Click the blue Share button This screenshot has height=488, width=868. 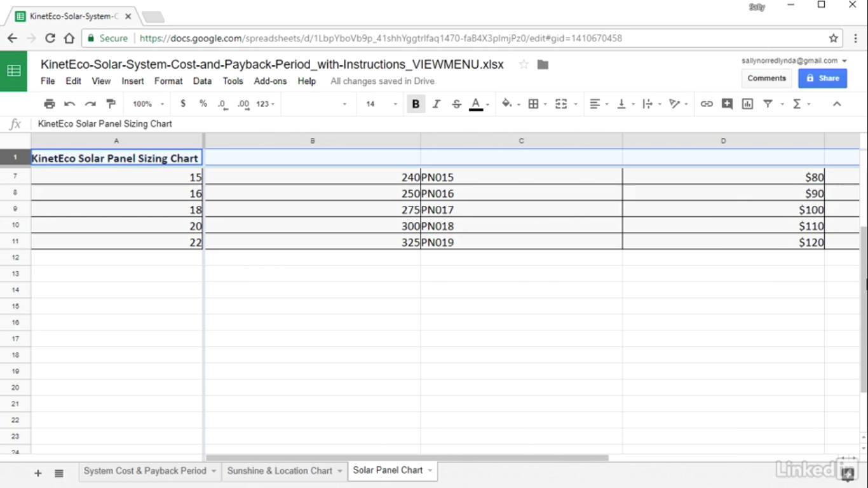(x=822, y=78)
